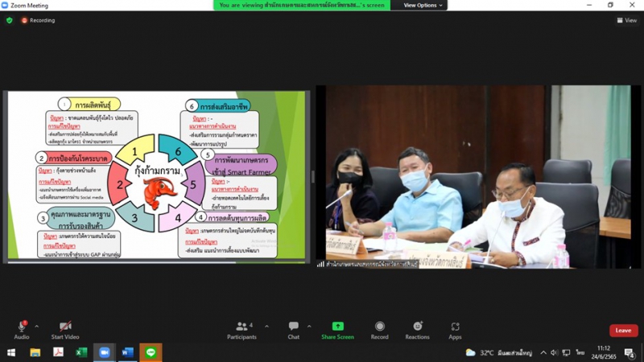This screenshot has height=362, width=644.
Task: Open the View Options dropdown
Action: [423, 5]
